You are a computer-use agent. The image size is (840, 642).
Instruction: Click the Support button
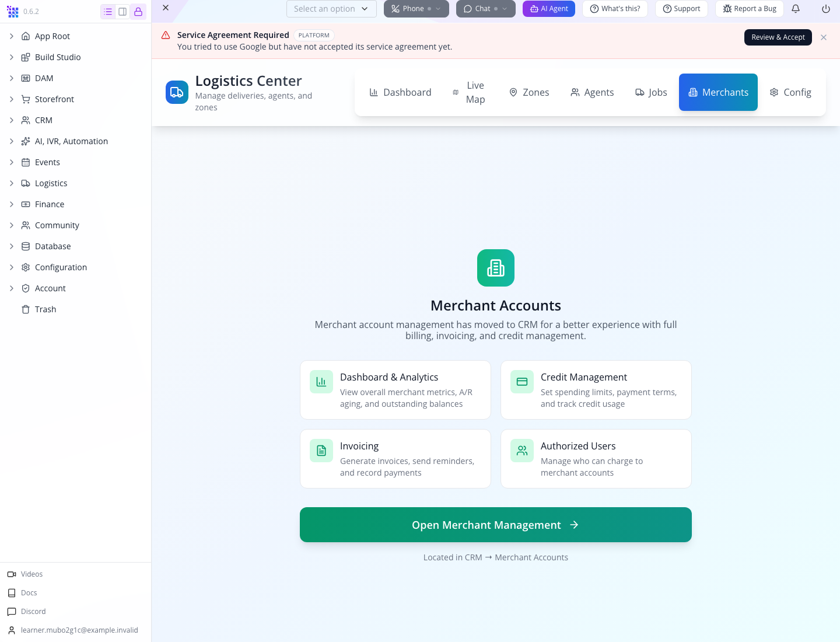tap(681, 9)
